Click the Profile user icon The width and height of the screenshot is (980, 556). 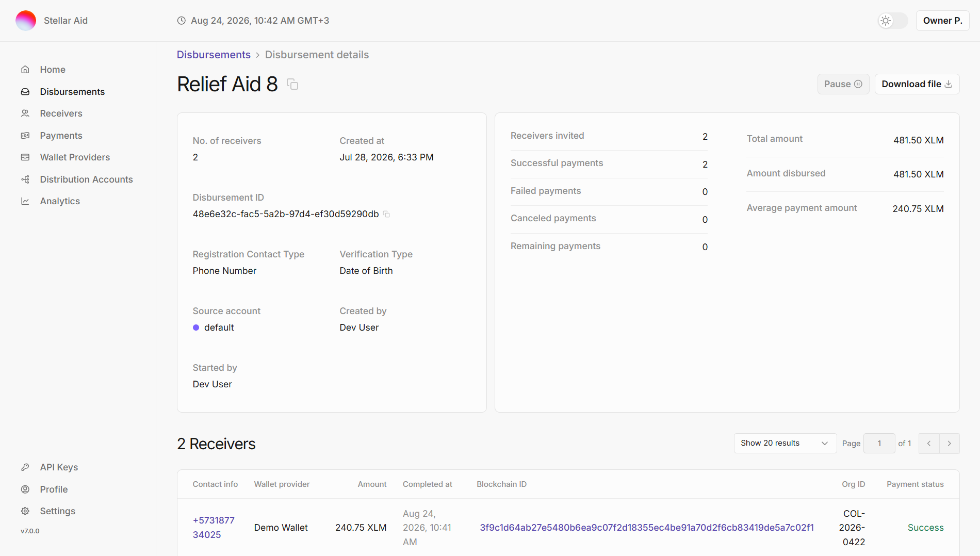coord(25,489)
